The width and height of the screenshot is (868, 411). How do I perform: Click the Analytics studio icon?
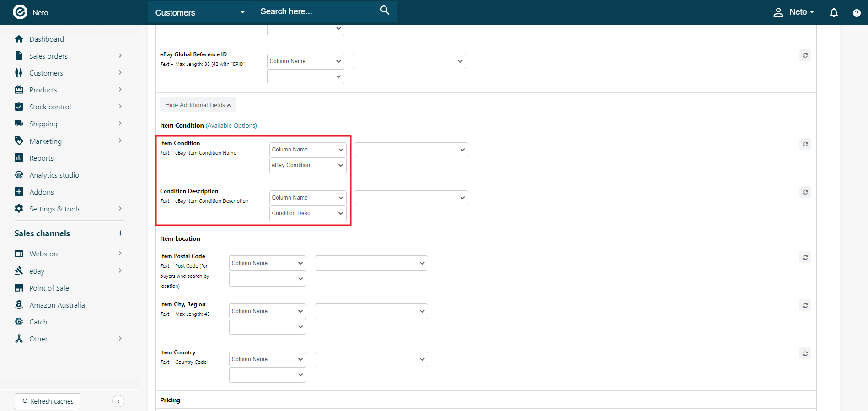click(x=19, y=175)
